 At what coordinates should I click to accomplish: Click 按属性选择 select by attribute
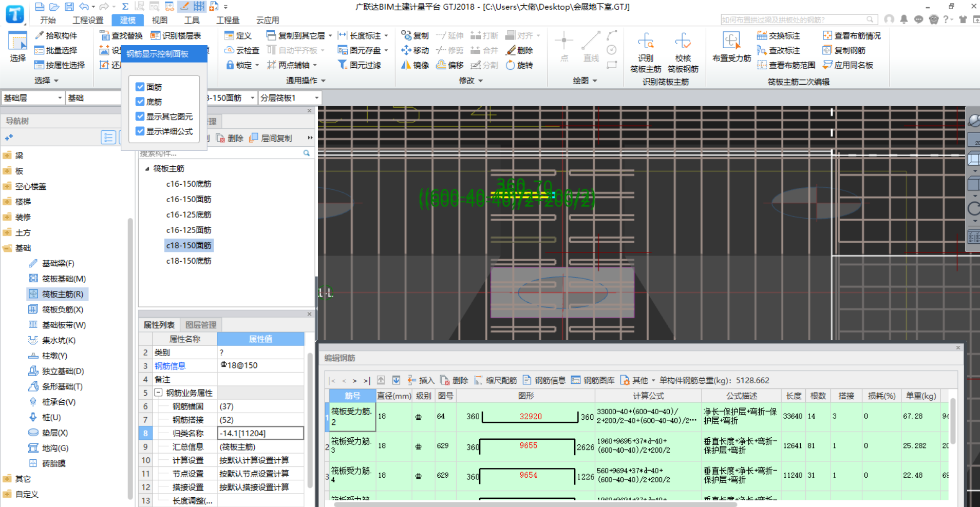(x=59, y=65)
